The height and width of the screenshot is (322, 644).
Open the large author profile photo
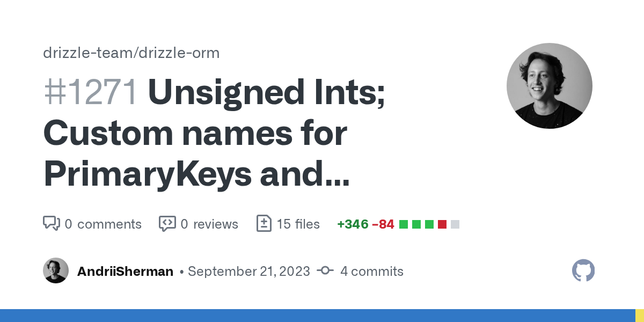coord(549,86)
